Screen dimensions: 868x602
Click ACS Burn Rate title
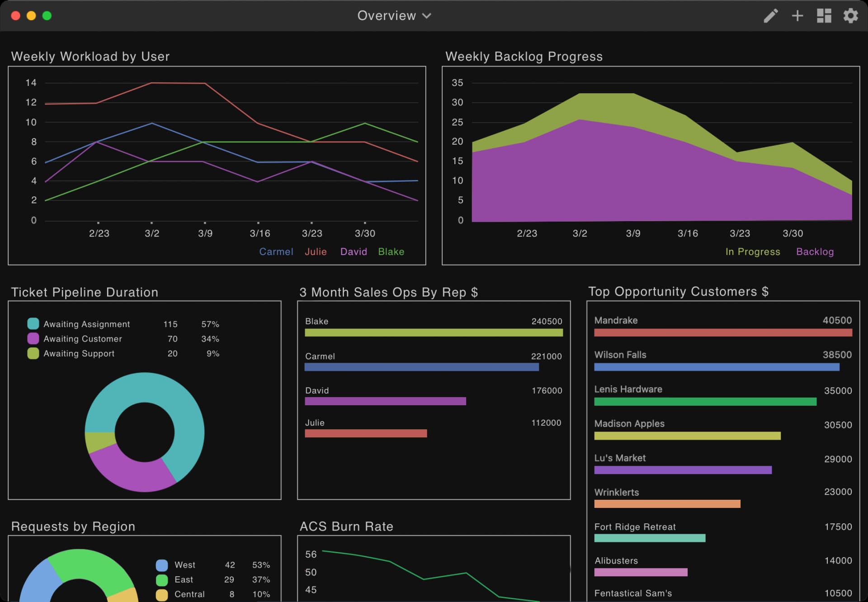(346, 526)
